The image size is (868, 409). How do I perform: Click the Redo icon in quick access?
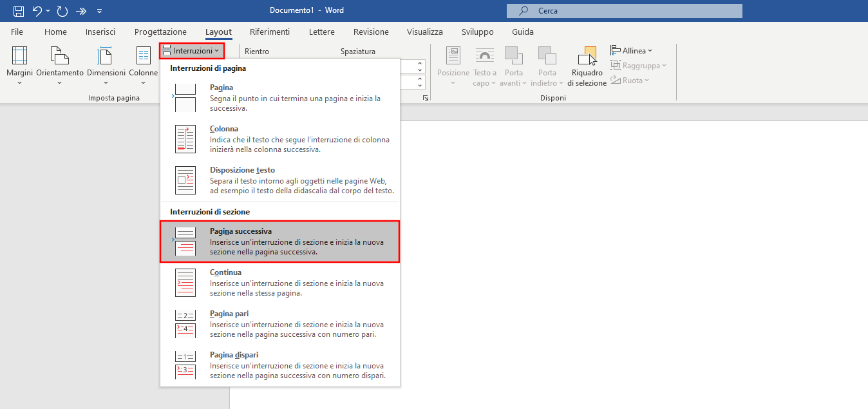(62, 11)
